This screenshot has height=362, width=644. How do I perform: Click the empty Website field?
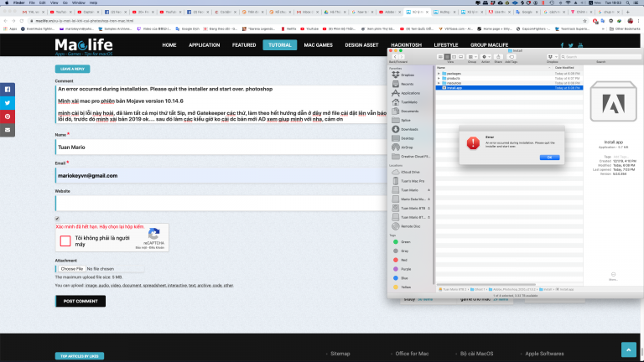[221, 203]
